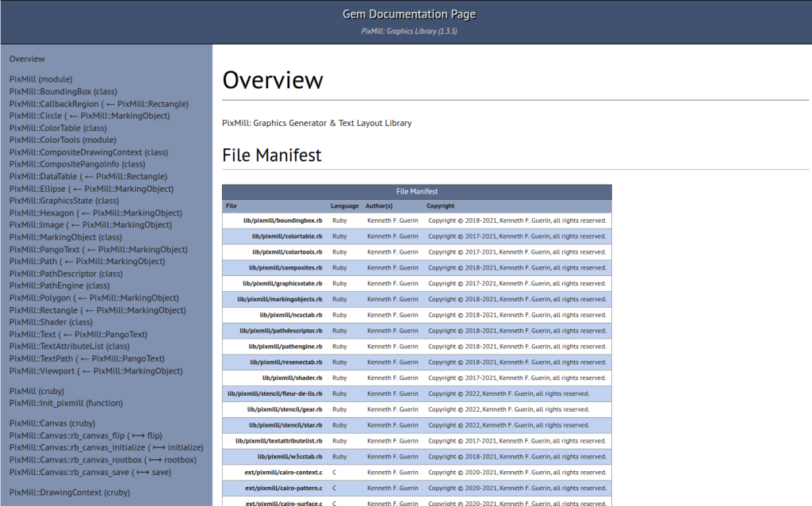812x506 pixels.
Task: Select PixMill::CallbackRegion in the sidebar
Action: 98,104
